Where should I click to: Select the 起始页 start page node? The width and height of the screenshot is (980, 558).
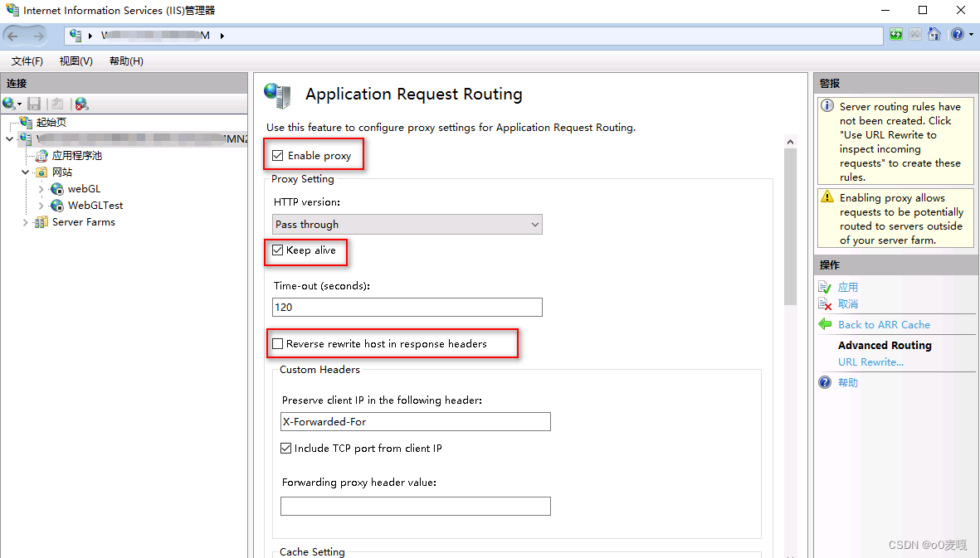pyautogui.click(x=51, y=123)
